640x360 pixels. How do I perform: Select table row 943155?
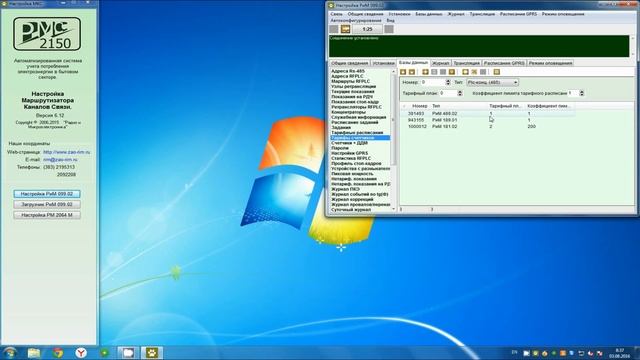point(488,120)
